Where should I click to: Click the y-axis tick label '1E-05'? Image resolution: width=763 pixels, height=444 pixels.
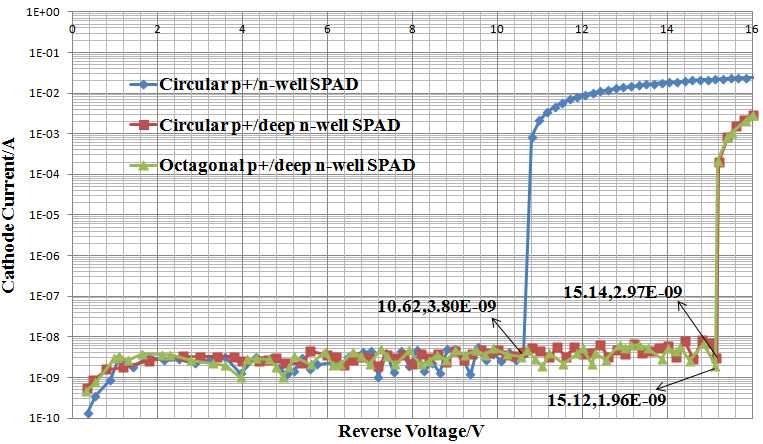[44, 215]
